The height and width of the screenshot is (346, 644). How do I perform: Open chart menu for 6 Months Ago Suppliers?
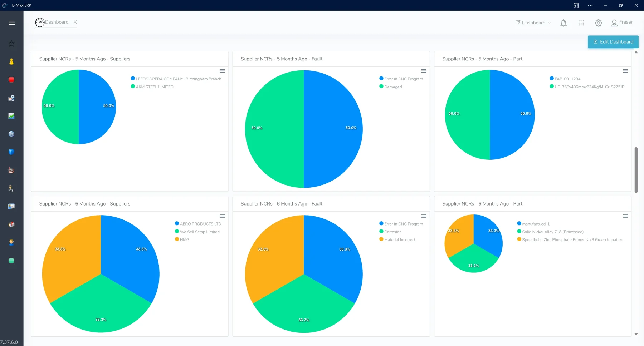click(222, 216)
